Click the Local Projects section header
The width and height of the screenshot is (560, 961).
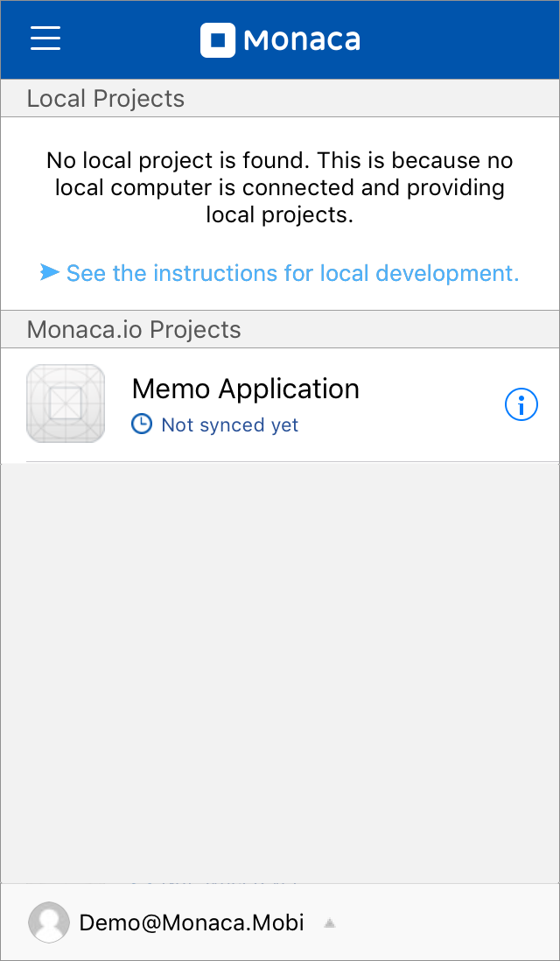pos(105,99)
